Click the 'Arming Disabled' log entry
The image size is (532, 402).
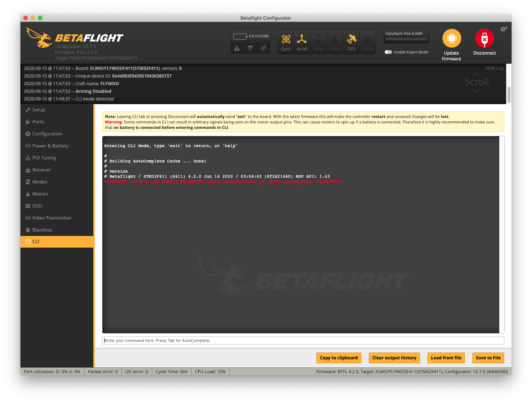(68, 91)
